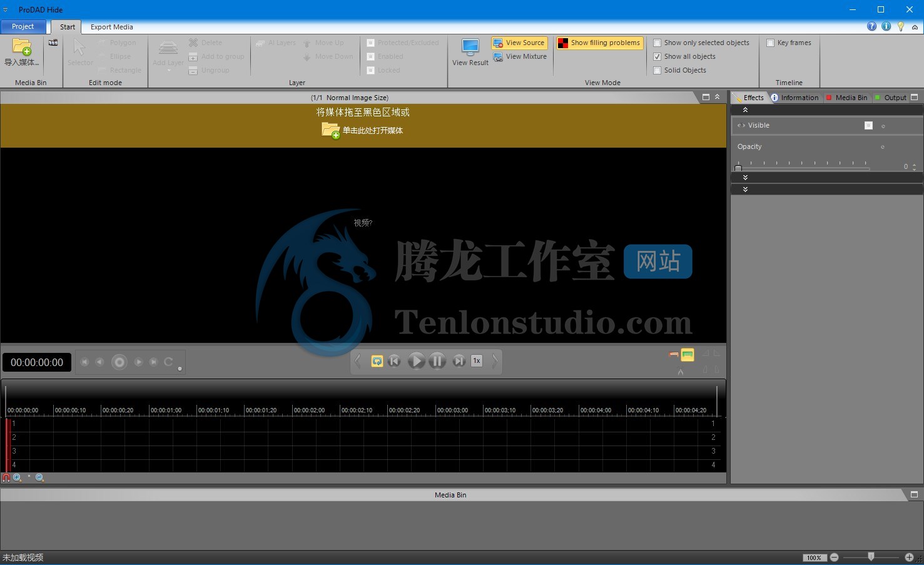Screen dimensions: 924x565
Task: Click the record circle button near timecode
Action: [119, 362]
